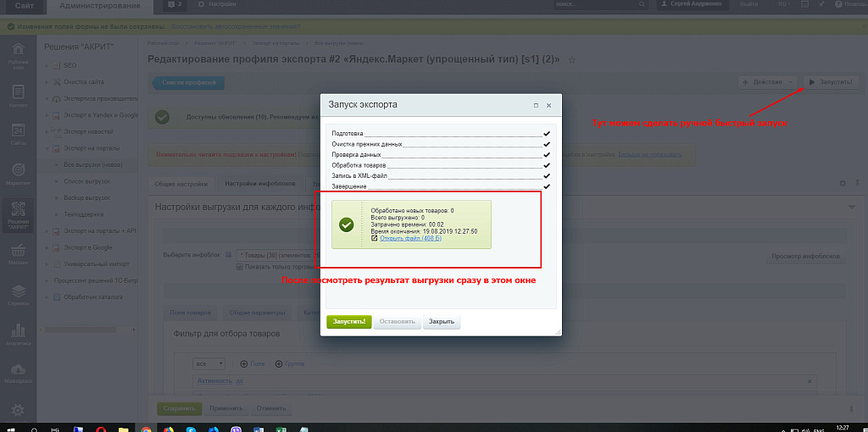868x432 pixels.
Task: Switch to the Общие настройки tab
Action: pyautogui.click(x=181, y=184)
